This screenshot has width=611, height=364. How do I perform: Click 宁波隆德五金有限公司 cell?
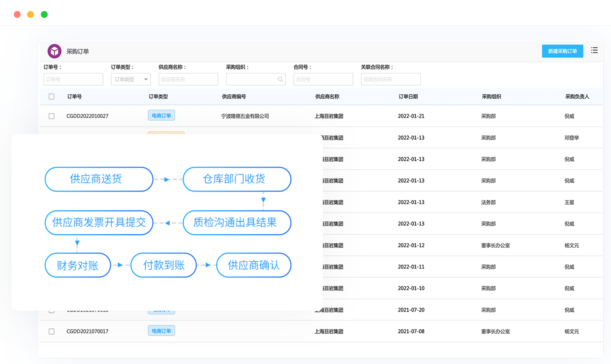coord(245,116)
